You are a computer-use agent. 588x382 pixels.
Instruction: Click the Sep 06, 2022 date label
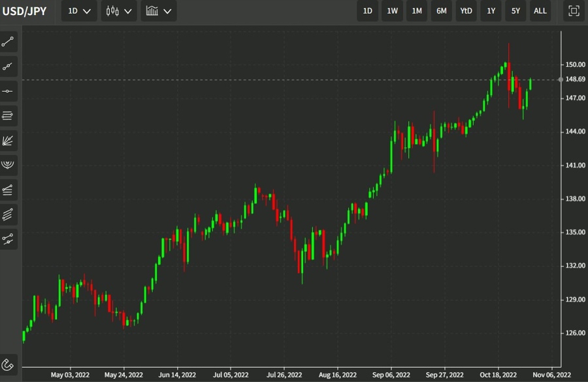pos(391,375)
